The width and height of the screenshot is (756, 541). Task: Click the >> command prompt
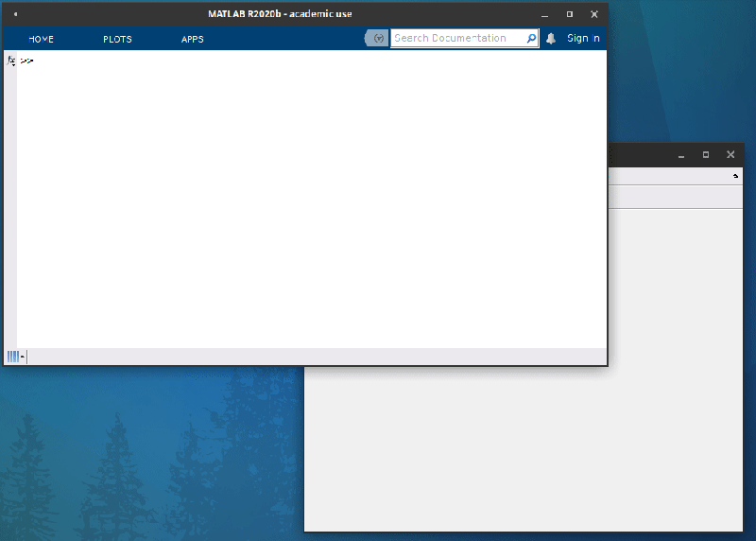pos(26,61)
